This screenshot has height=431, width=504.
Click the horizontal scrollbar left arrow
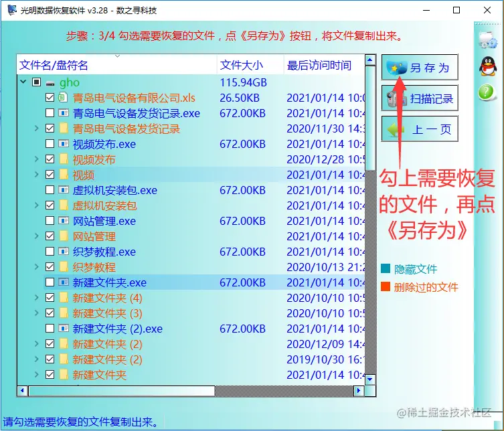pos(22,391)
